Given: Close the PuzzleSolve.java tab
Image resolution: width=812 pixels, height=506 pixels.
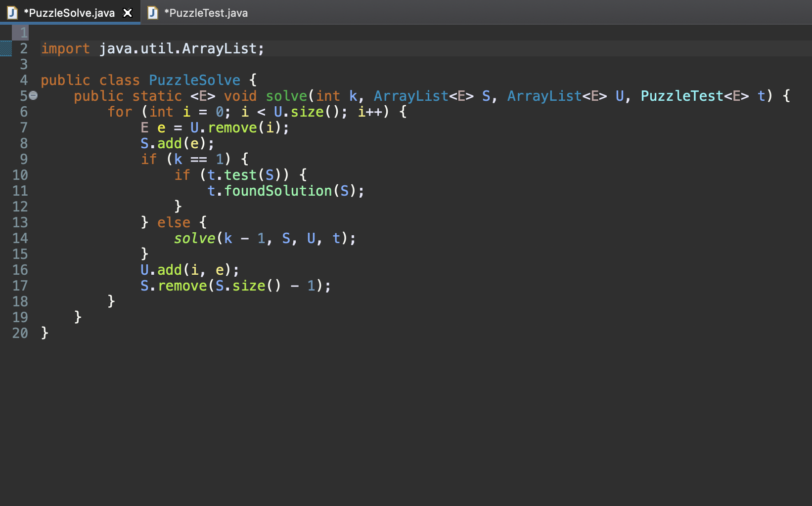Looking at the screenshot, I should click(128, 13).
